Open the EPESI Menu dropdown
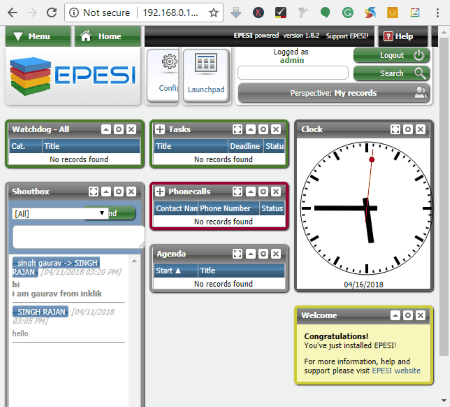This screenshot has width=450, height=407. [38, 36]
